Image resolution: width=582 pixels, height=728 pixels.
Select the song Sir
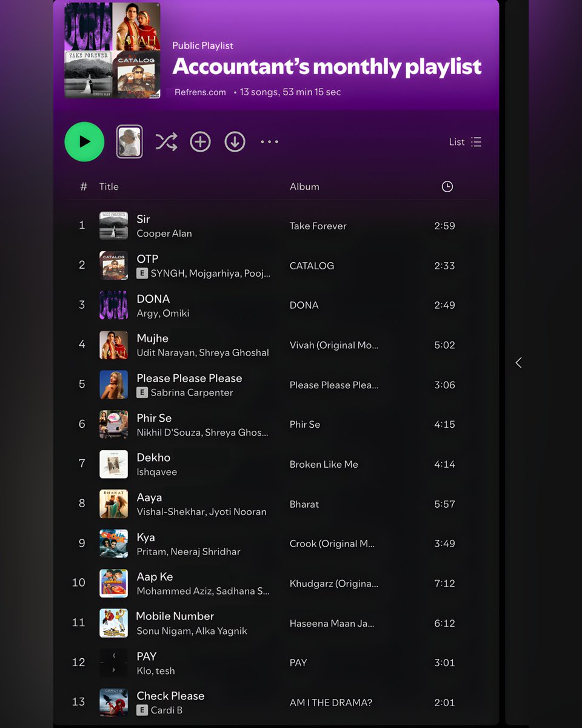(x=143, y=219)
